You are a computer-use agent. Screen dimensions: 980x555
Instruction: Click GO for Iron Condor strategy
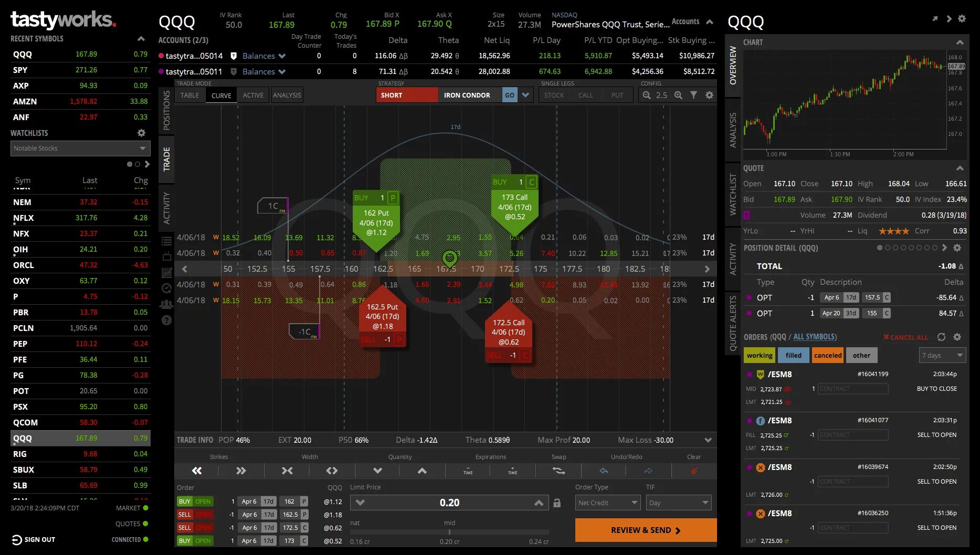(509, 95)
